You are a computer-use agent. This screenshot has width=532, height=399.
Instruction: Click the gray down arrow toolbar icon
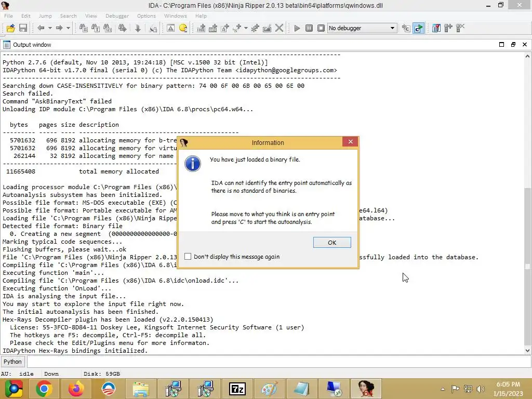138,28
